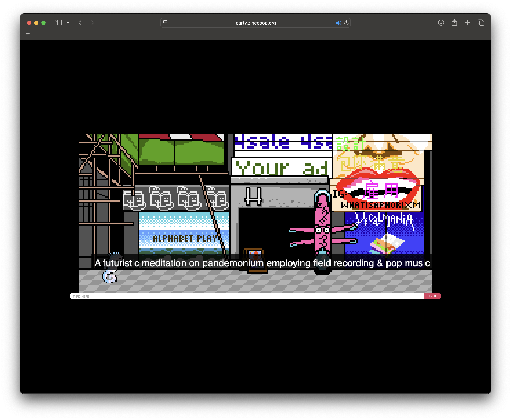Image resolution: width=511 pixels, height=420 pixels.
Task: Click the sidebar toggle icon
Action: coord(58,23)
